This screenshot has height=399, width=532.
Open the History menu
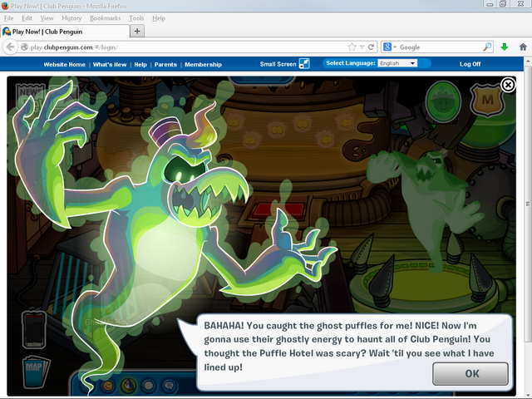click(71, 18)
